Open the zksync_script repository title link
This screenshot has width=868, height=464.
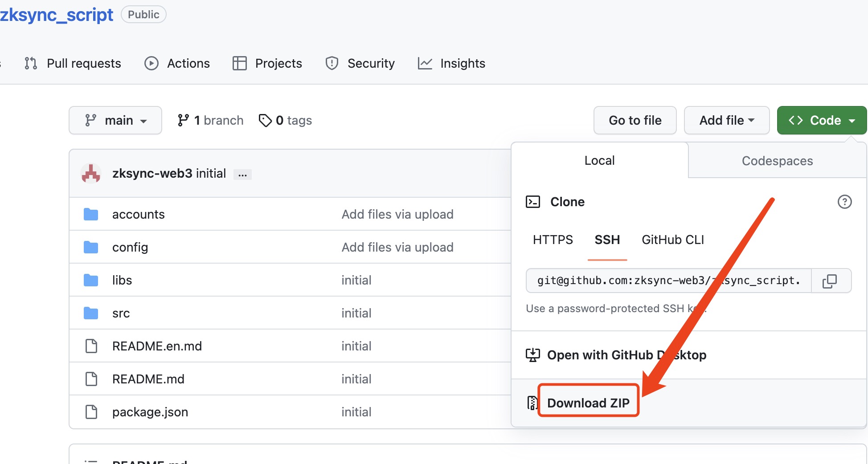(x=57, y=15)
